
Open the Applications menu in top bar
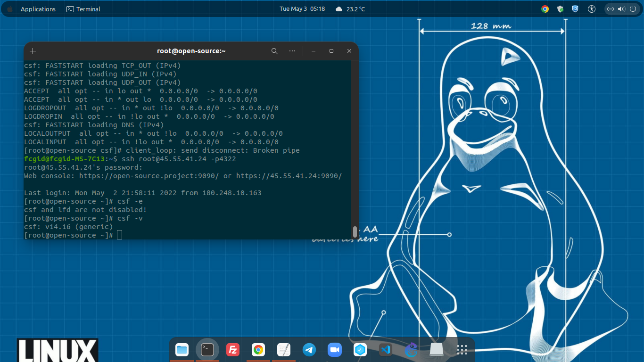(38, 9)
